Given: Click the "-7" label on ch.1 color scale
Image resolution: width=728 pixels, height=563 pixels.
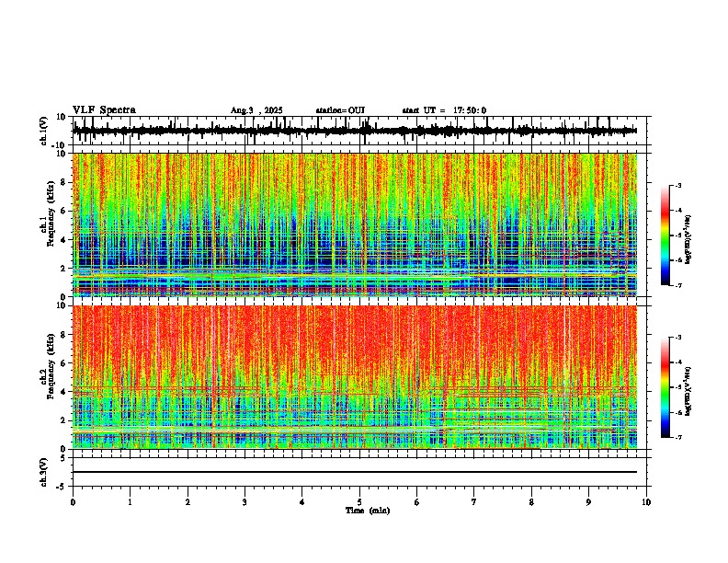Looking at the screenshot, I should (x=677, y=285).
